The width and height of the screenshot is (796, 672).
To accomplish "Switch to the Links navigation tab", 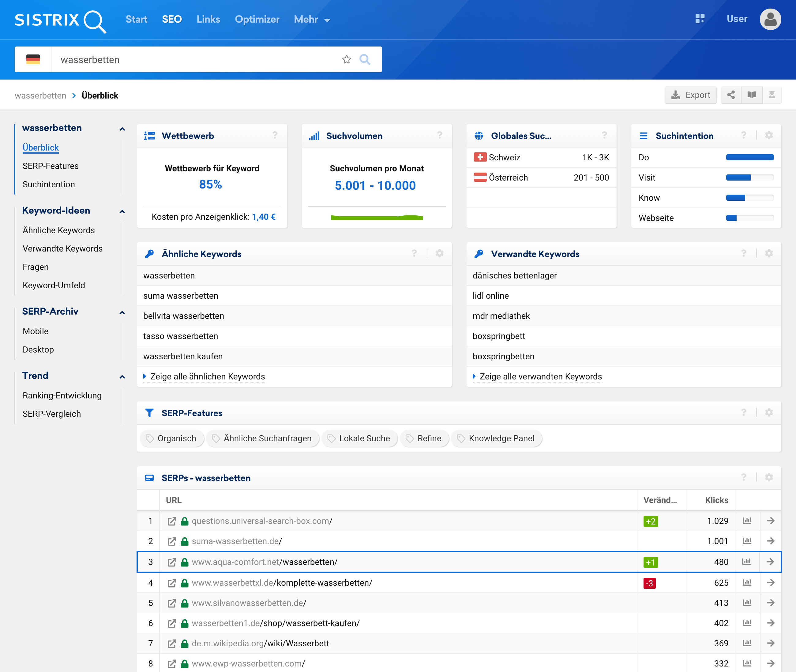I will (x=208, y=19).
